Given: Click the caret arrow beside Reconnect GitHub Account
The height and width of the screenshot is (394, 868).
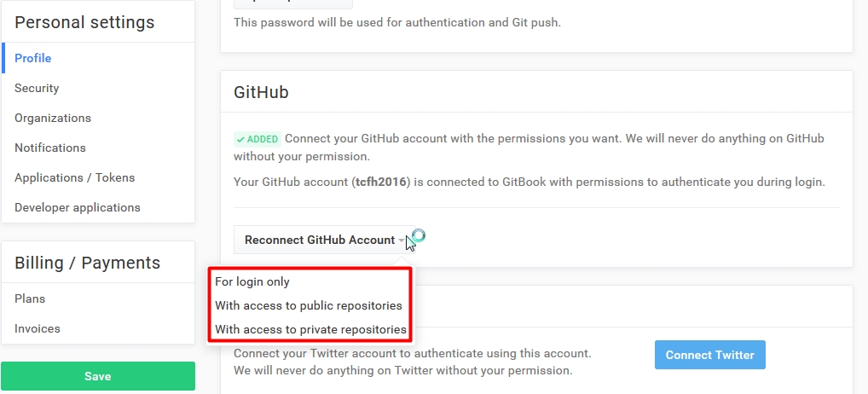Looking at the screenshot, I should coord(402,240).
